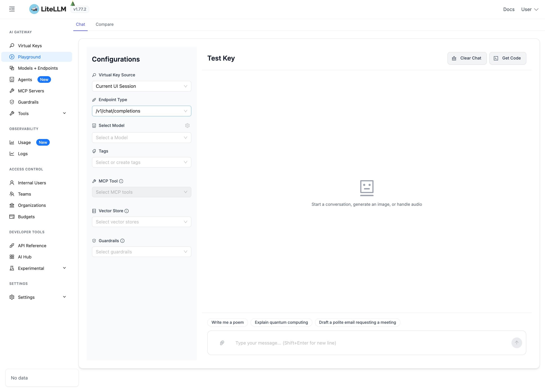Open the User menu in the top bar
This screenshot has width=545, height=392.
coord(529,9)
